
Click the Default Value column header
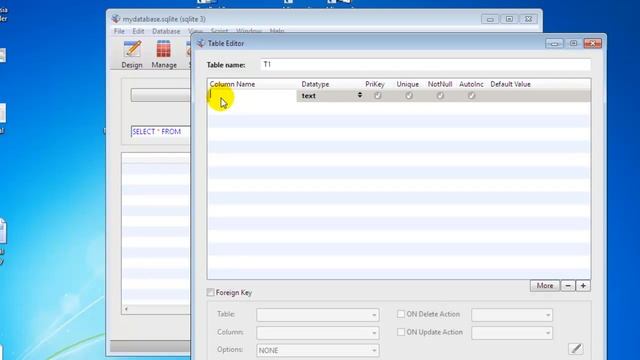point(510,84)
